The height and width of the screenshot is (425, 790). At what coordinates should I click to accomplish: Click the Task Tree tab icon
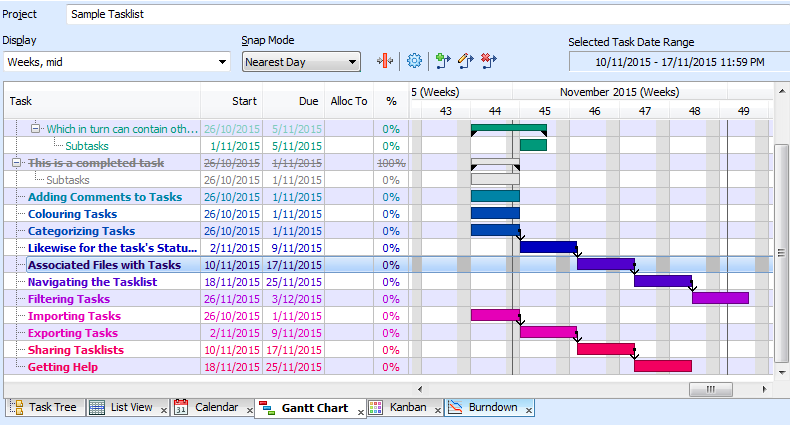tap(17, 407)
